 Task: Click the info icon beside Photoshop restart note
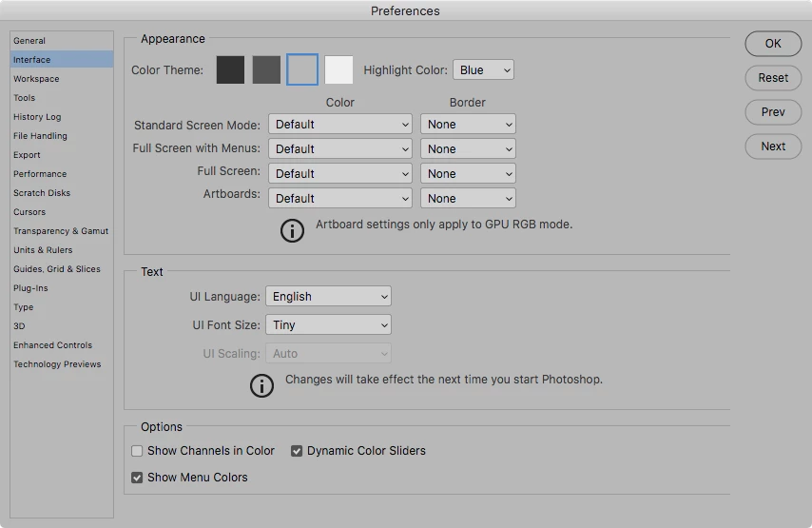261,385
